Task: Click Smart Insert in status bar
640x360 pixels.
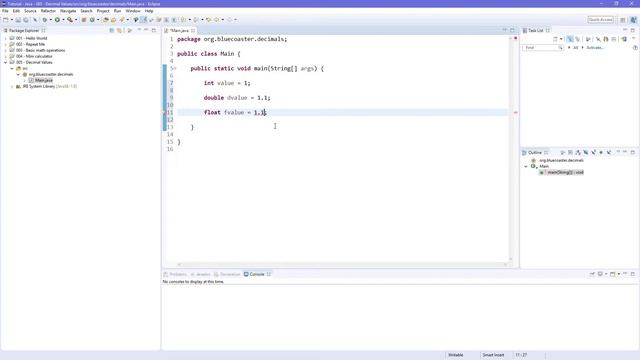Action: pyautogui.click(x=493, y=355)
